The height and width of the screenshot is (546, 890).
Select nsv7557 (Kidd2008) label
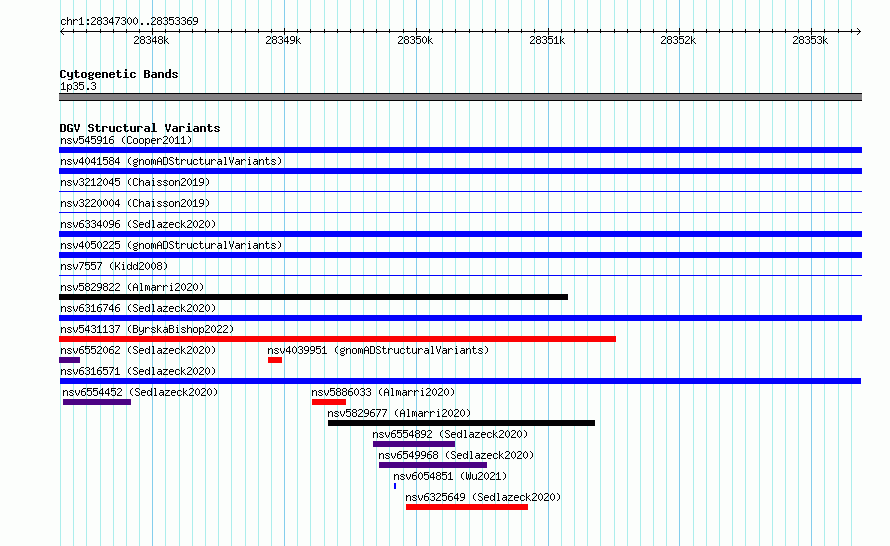(x=114, y=266)
